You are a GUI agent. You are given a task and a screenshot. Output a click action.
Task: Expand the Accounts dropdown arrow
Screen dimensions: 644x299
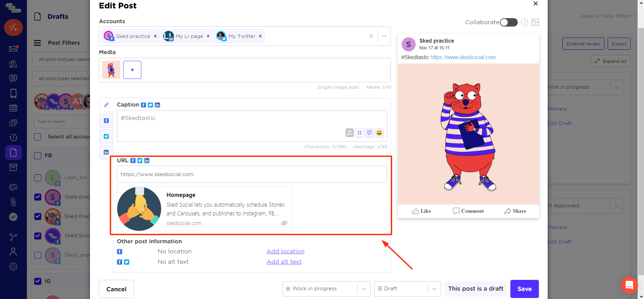384,36
